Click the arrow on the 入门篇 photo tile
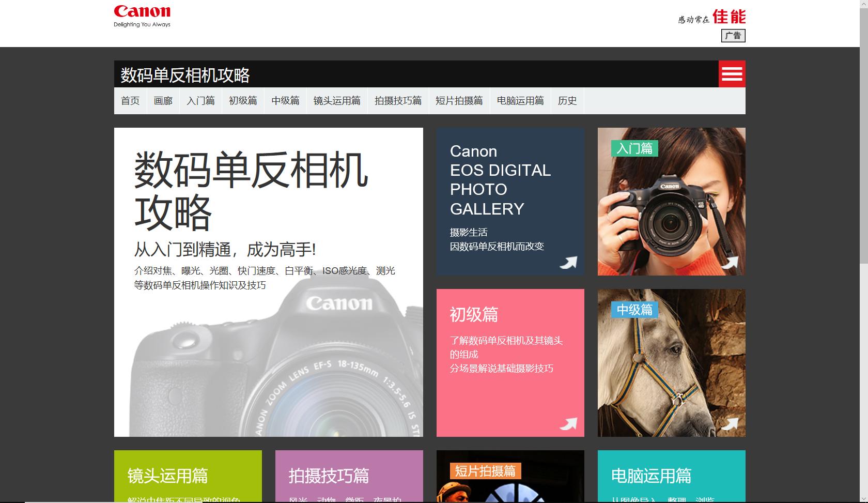The height and width of the screenshot is (503, 868). (x=730, y=263)
